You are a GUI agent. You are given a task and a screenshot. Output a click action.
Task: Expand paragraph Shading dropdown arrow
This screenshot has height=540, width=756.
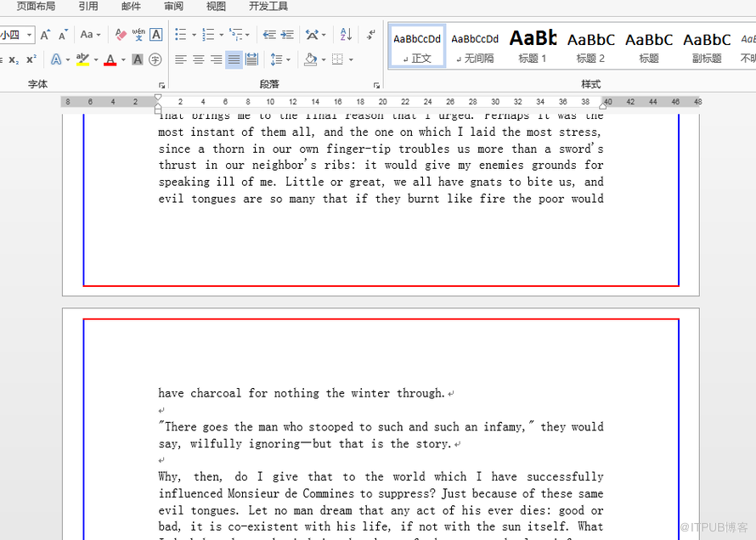[x=324, y=59]
